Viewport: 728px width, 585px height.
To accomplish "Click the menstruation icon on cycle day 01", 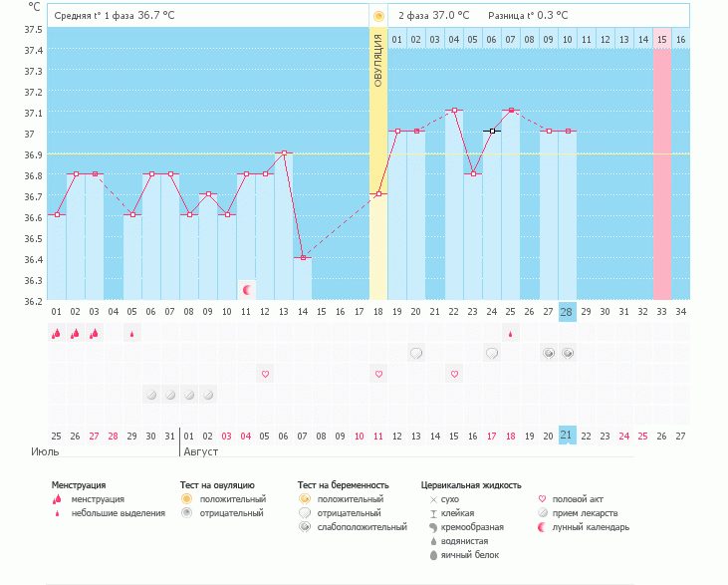I will point(57,334).
